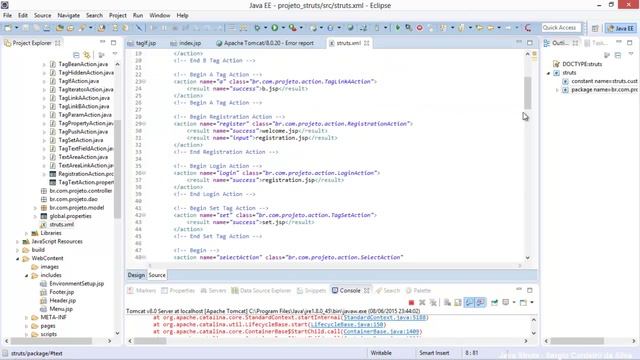Expand the JavaScript Resources node
This screenshot has width=640, height=360.
tap(18, 242)
